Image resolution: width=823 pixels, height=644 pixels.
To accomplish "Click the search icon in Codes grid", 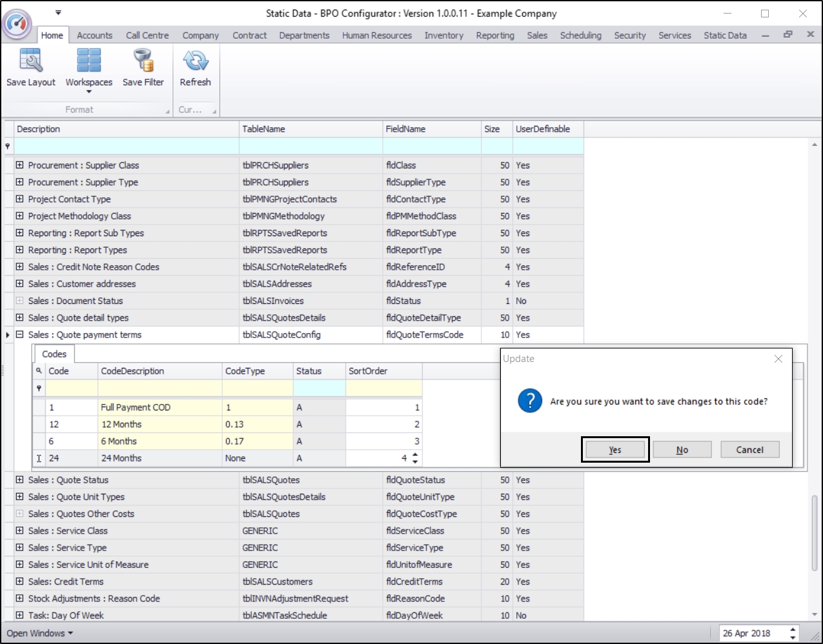I will pos(39,371).
